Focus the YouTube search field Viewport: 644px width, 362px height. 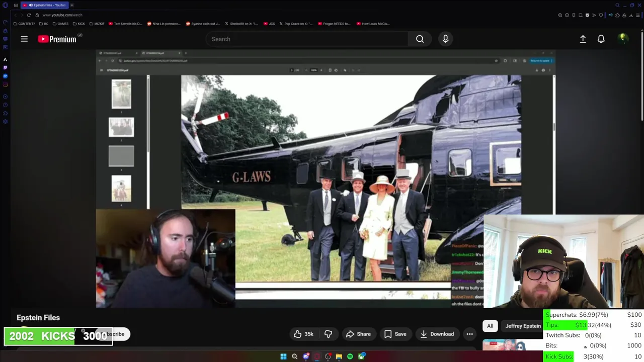point(307,39)
